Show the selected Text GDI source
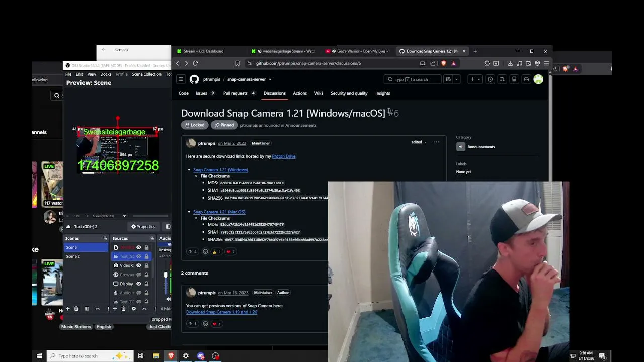The image size is (644, 362). [x=138, y=256]
